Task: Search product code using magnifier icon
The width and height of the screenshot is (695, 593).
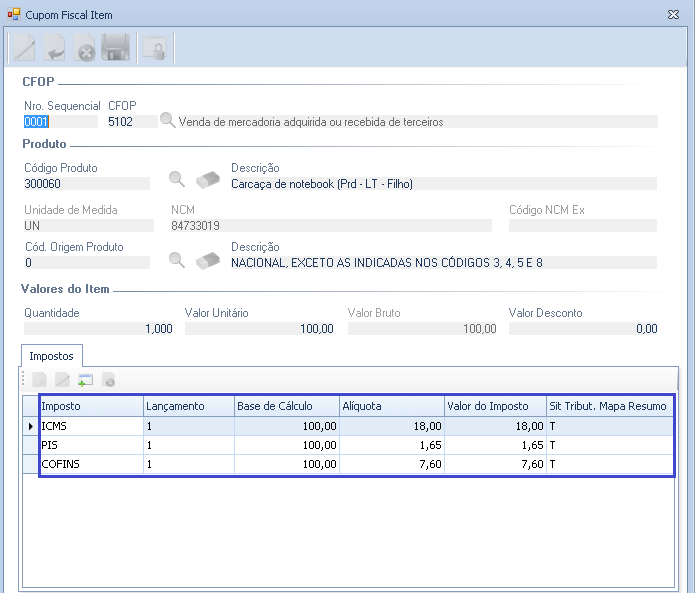Action: [176, 179]
